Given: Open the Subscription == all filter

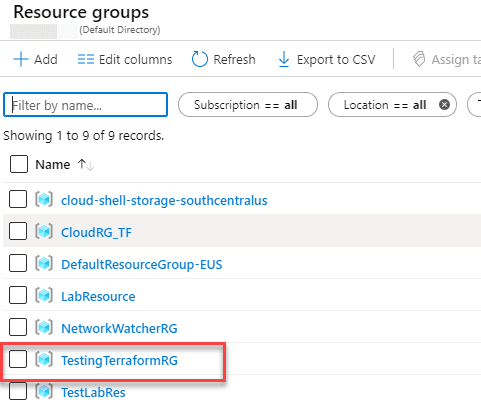Looking at the screenshot, I should click(248, 105).
